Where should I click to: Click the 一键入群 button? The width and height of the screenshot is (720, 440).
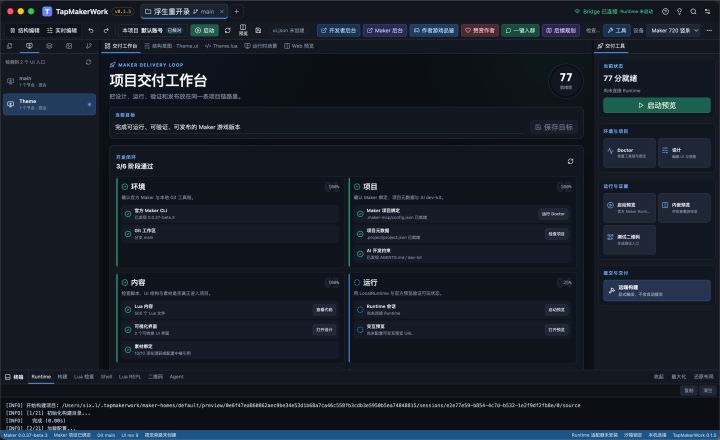tap(520, 30)
